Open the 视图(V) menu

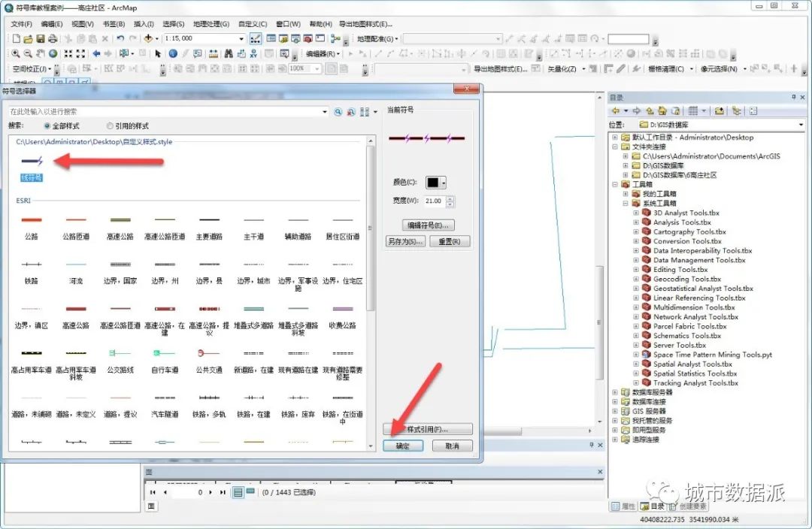coord(83,24)
